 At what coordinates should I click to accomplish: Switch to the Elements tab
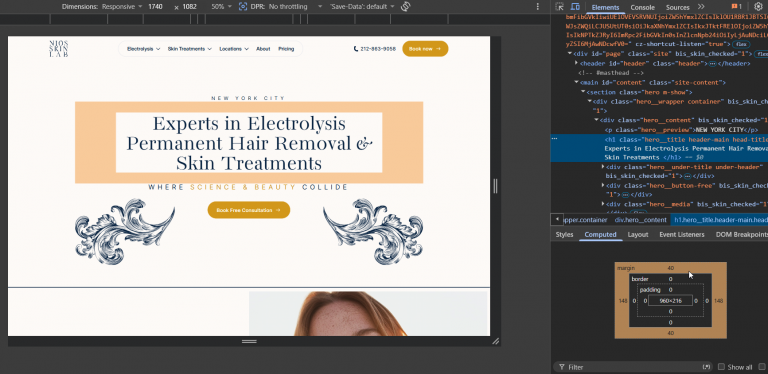pos(605,7)
